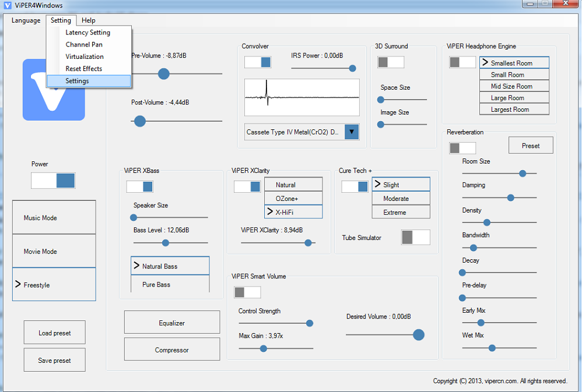Viewport: 582px width, 392px height.
Task: Select Settings in the Setting menu
Action: (x=89, y=81)
